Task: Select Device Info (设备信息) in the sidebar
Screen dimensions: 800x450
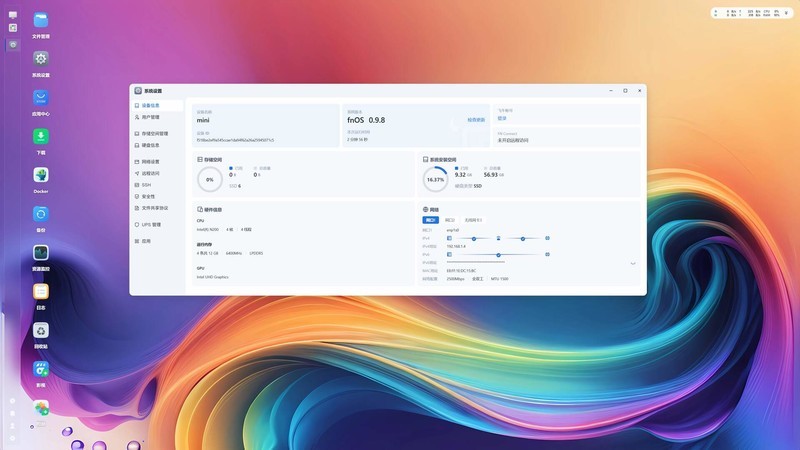Action: click(157, 106)
